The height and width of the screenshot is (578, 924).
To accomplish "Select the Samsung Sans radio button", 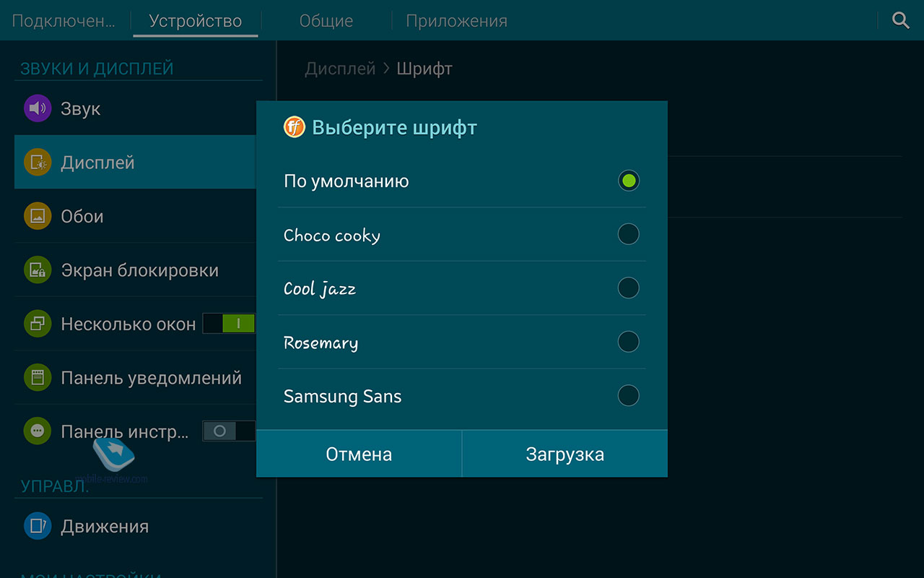I will (x=629, y=396).
